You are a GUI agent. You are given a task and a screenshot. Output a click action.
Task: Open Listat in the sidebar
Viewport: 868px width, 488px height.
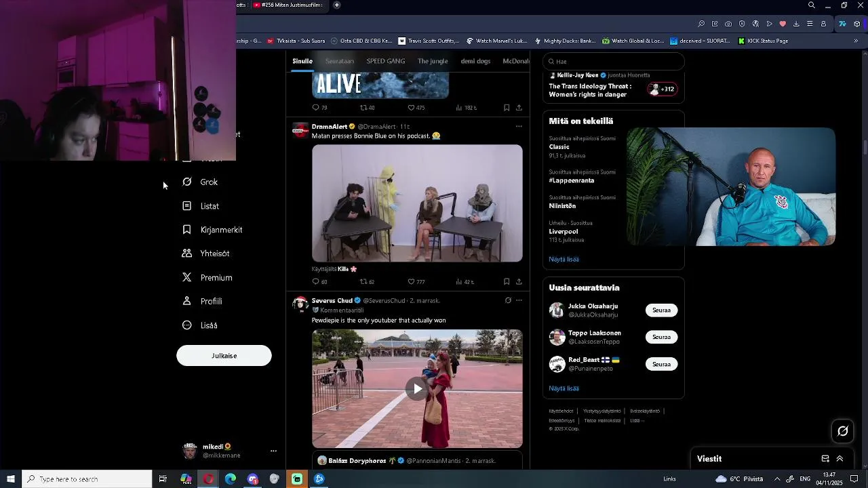(201, 206)
